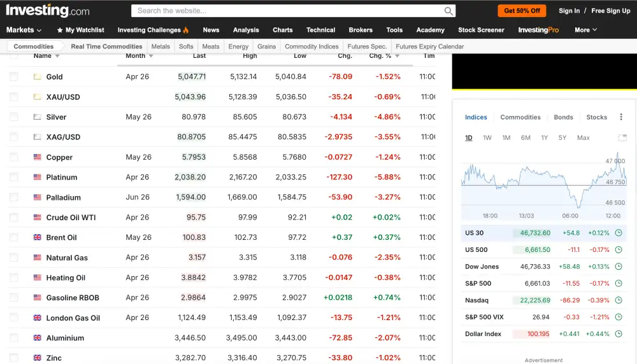The height and width of the screenshot is (364, 637).
Task: Select the 1W chart timeframe
Action: 487,138
